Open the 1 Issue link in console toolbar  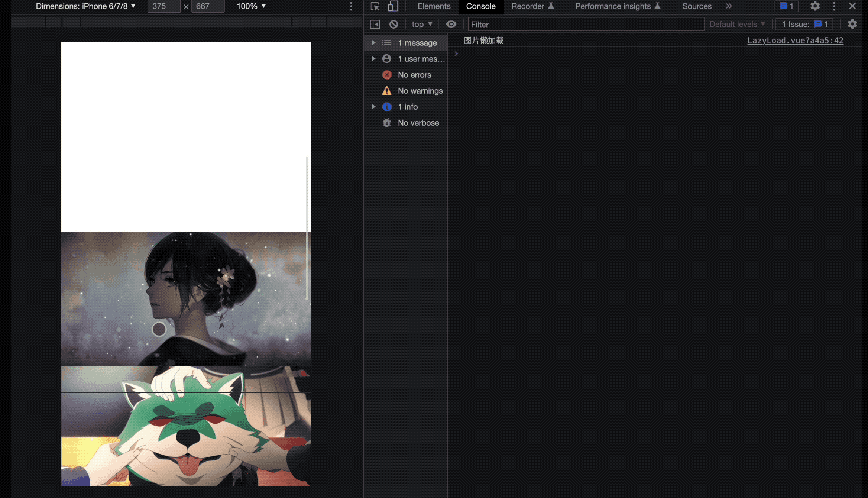pyautogui.click(x=804, y=24)
